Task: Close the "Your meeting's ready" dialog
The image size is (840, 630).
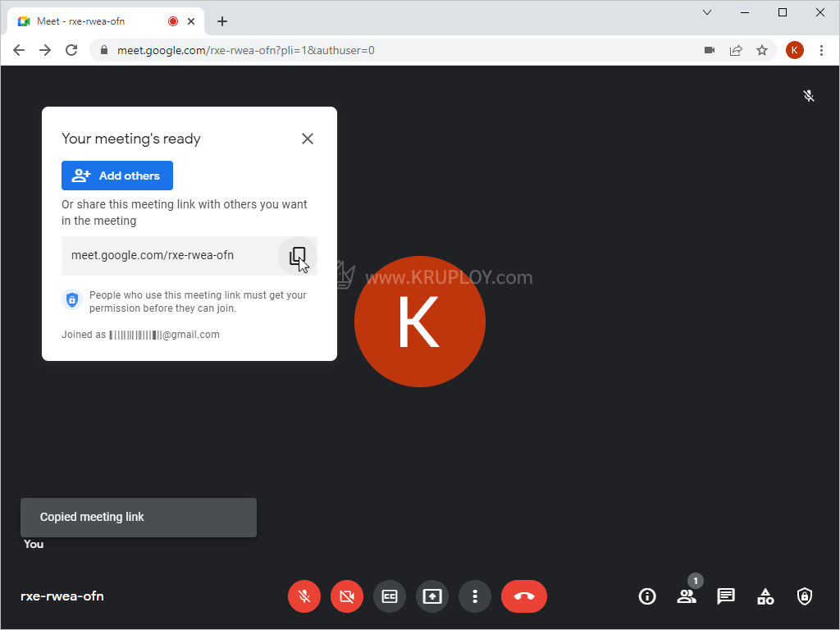Action: tap(308, 139)
